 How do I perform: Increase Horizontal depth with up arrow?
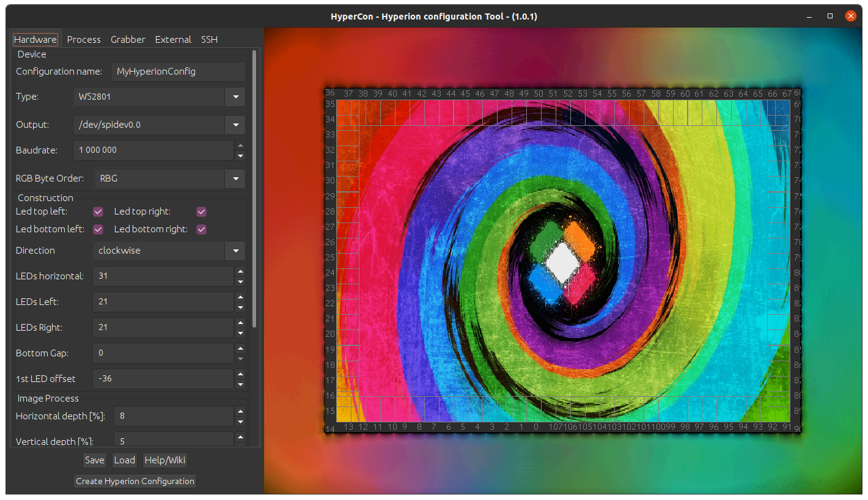[240, 411]
